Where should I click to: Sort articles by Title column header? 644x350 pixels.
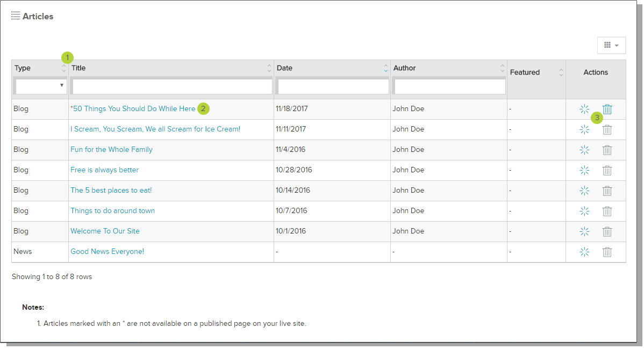click(79, 68)
